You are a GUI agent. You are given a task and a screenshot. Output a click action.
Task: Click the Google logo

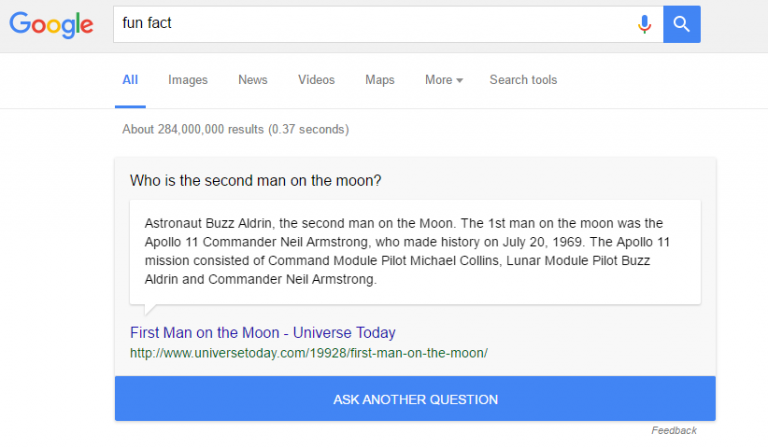[51, 25]
